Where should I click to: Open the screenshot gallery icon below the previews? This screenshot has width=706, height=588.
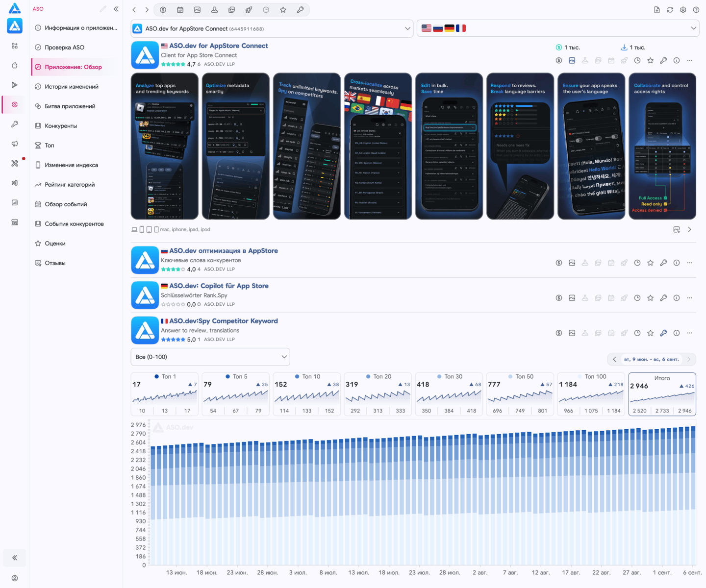pyautogui.click(x=677, y=230)
